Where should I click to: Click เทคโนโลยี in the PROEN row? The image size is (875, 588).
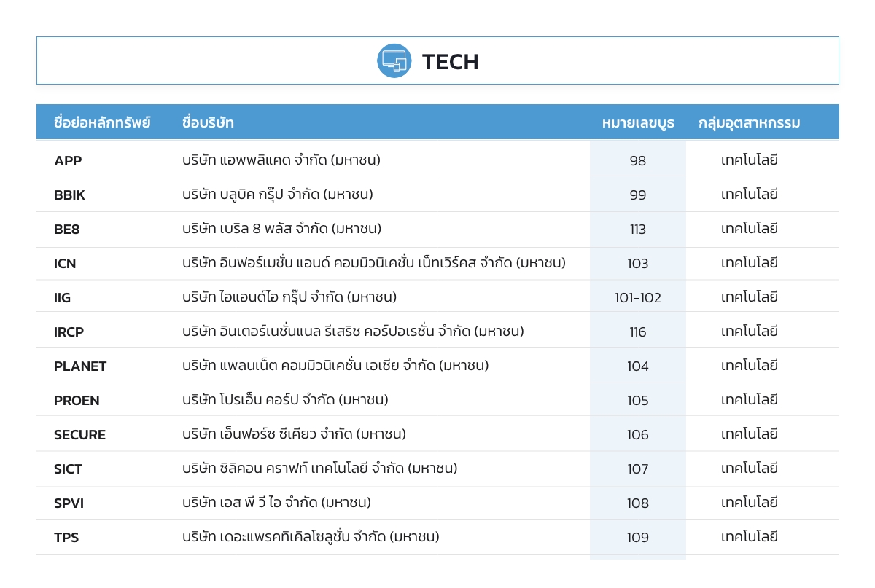pos(750,399)
